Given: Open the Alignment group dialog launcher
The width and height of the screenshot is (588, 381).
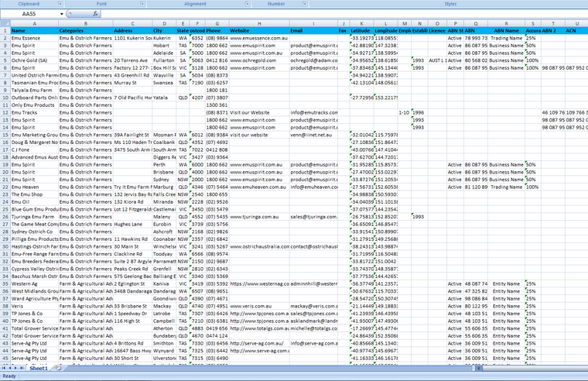Looking at the screenshot, I should pos(247,3).
